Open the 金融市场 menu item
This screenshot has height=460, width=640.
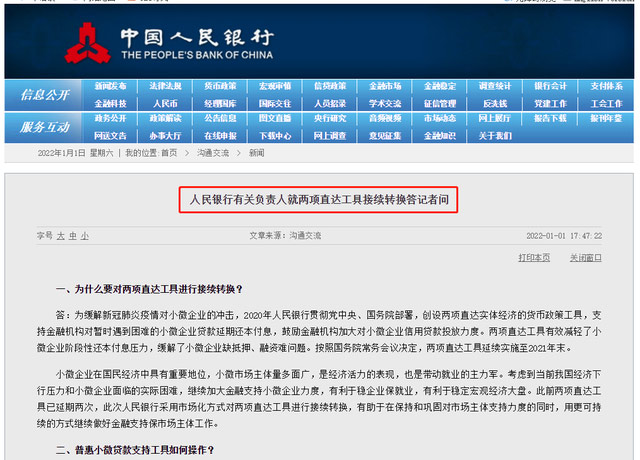(x=385, y=87)
